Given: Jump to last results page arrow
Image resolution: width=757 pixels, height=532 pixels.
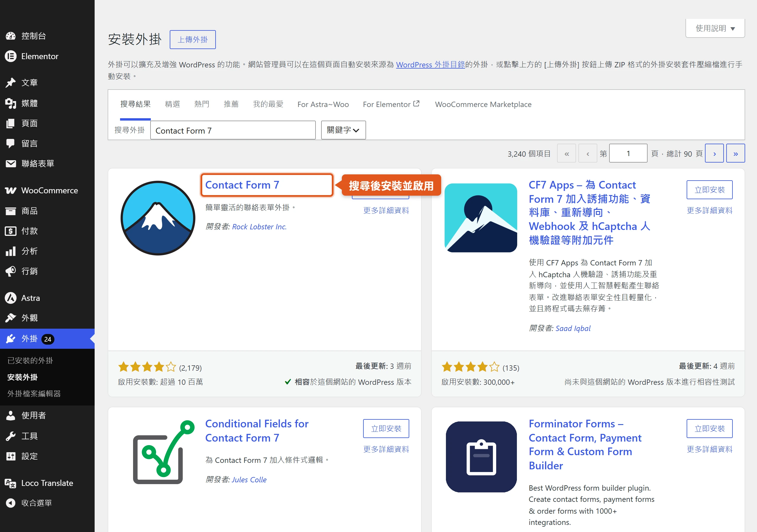Looking at the screenshot, I should 736,153.
